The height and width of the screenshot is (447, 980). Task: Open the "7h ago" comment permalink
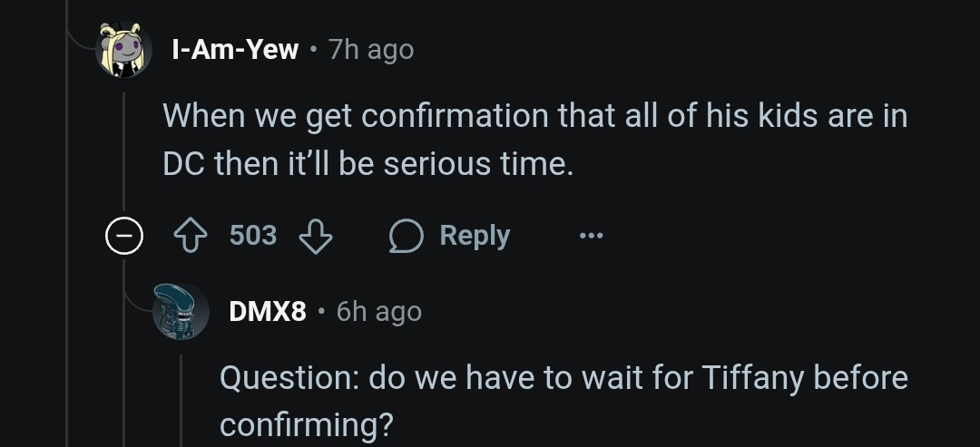pos(371,50)
